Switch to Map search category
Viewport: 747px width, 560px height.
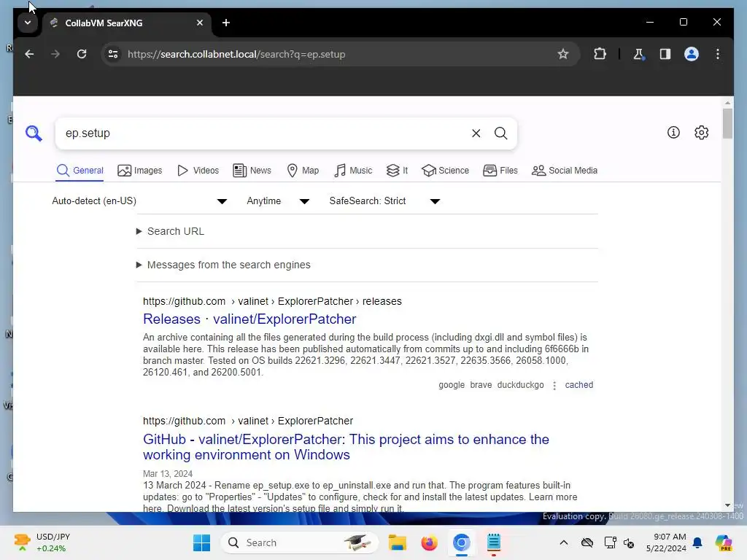(303, 171)
